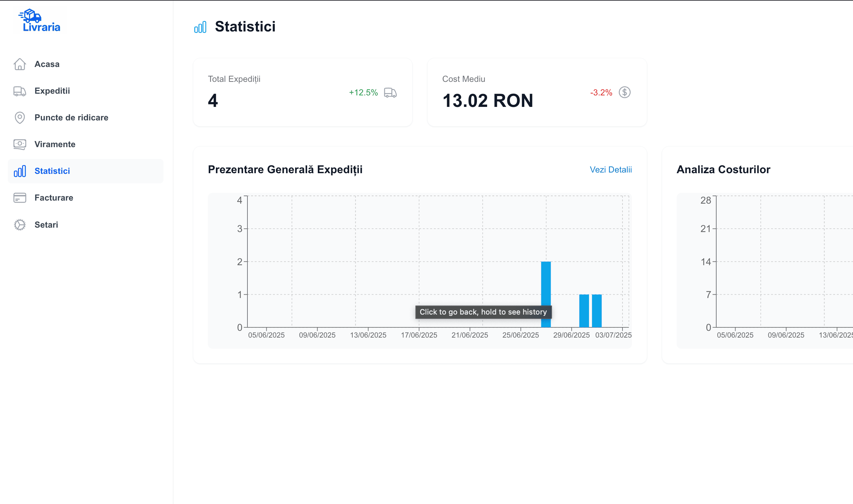Click the truck icon in Total Expediții card

(x=390, y=92)
